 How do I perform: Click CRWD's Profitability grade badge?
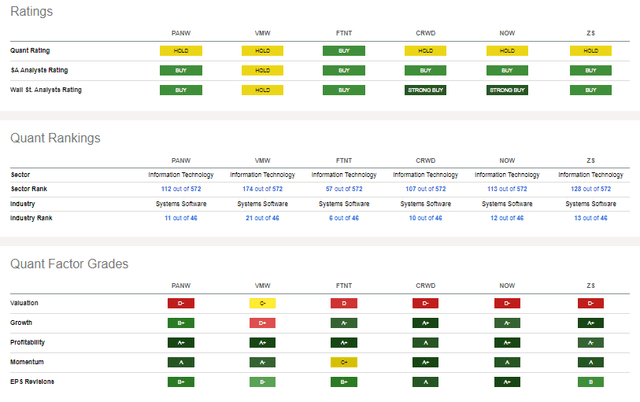[x=425, y=342]
